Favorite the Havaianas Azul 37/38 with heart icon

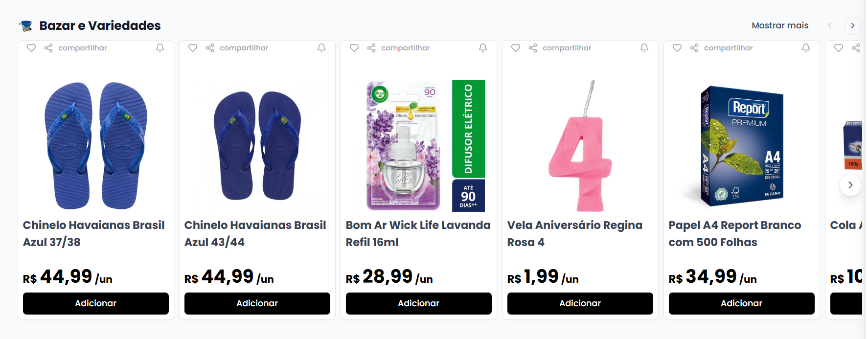(x=31, y=48)
